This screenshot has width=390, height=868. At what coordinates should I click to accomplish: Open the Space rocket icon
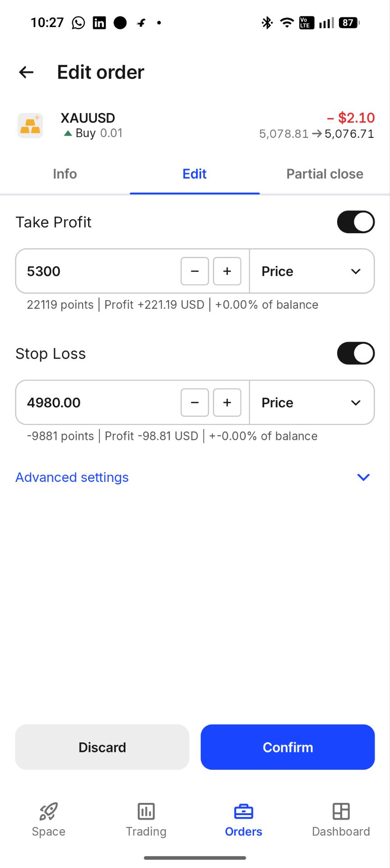[48, 811]
